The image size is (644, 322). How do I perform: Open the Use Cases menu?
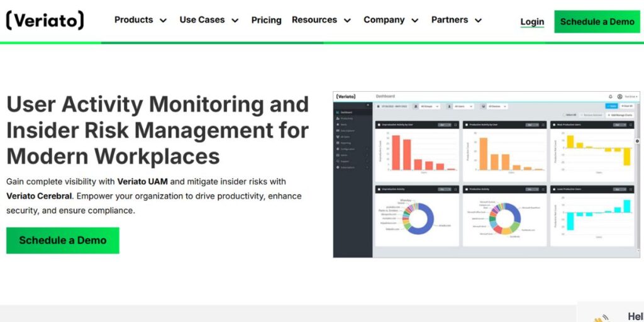209,19
